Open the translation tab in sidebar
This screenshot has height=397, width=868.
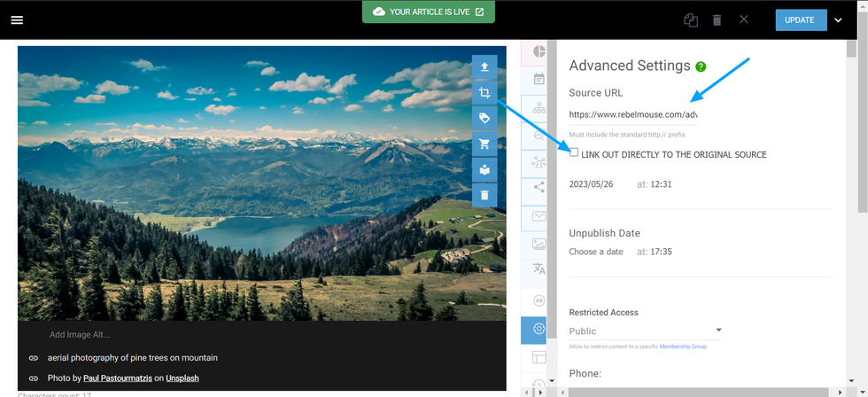[x=539, y=269]
